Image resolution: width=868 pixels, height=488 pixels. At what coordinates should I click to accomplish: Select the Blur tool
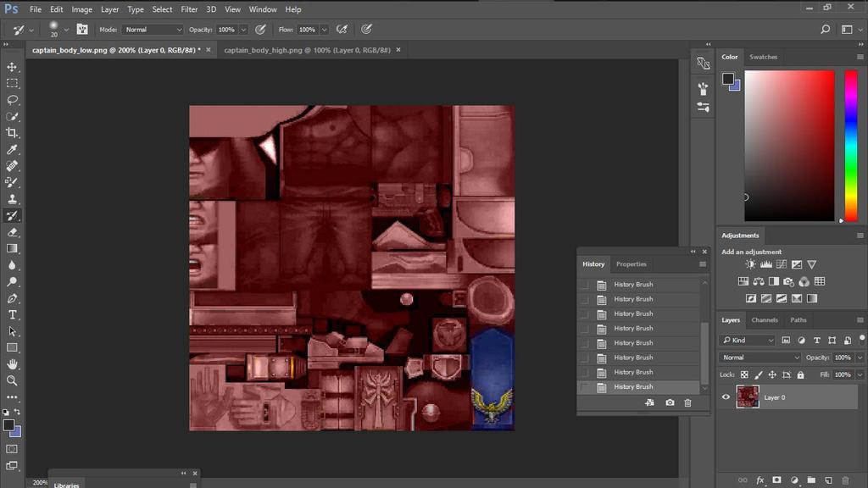click(x=12, y=265)
